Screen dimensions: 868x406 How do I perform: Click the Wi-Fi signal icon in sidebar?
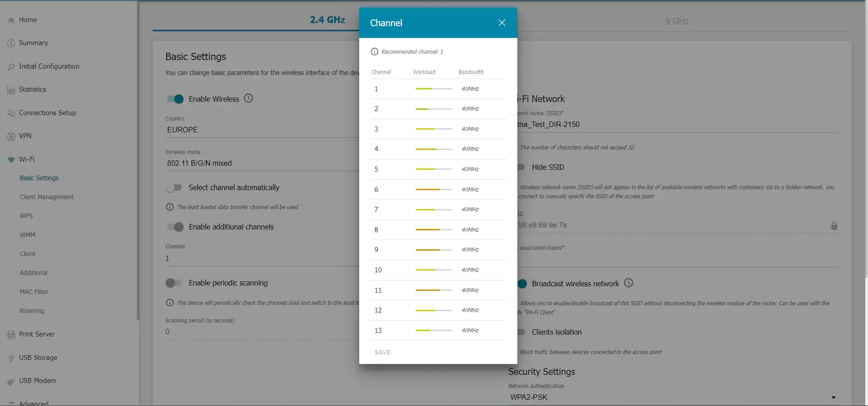[x=11, y=160]
